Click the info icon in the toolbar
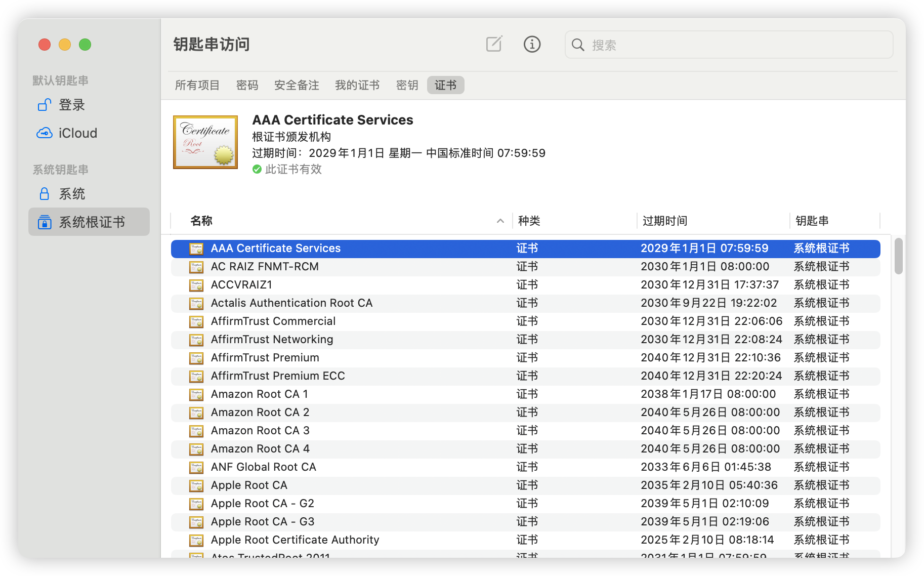 coord(532,45)
